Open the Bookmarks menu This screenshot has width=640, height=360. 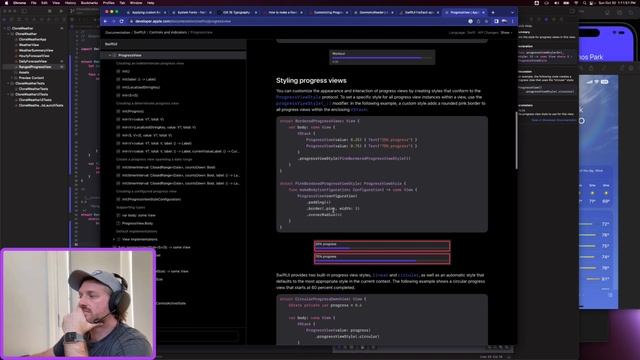click(89, 3)
